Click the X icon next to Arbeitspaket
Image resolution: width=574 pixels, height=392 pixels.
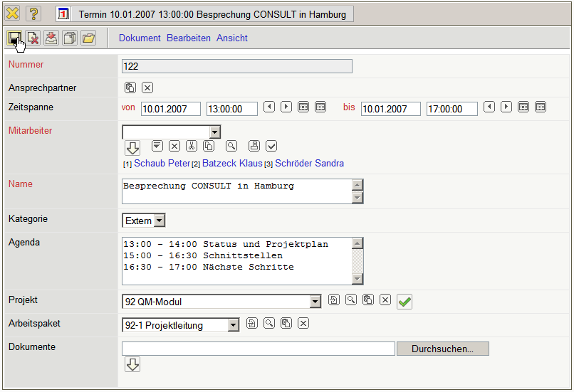pos(303,324)
